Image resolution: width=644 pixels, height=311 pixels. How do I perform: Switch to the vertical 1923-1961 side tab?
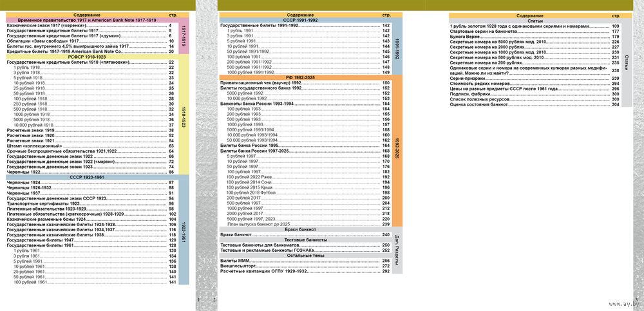pos(184,230)
